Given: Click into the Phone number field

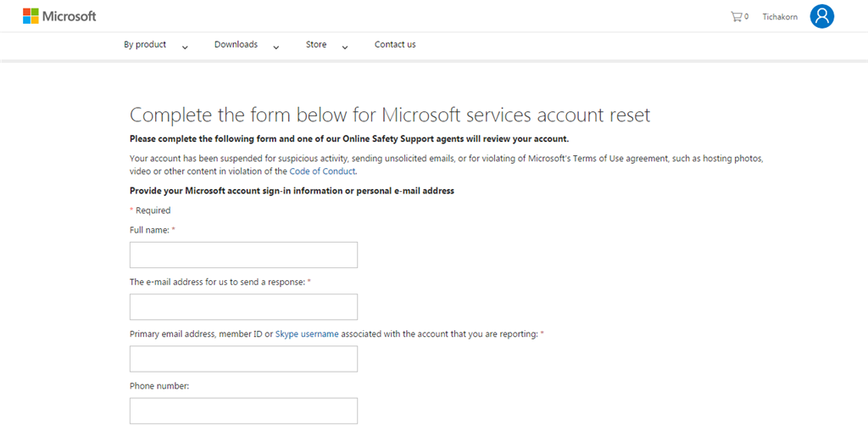Looking at the screenshot, I should coord(243,411).
